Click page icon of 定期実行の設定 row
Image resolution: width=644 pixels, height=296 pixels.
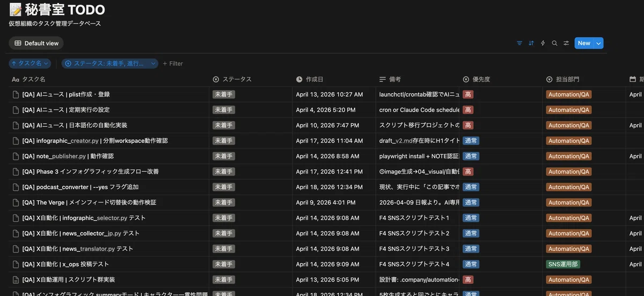click(x=16, y=110)
